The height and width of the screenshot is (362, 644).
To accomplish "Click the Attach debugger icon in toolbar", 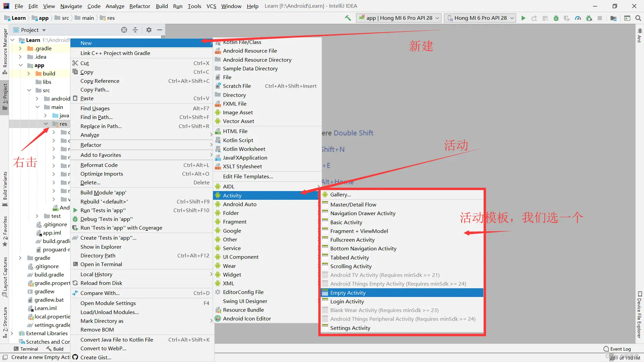I will point(589,18).
